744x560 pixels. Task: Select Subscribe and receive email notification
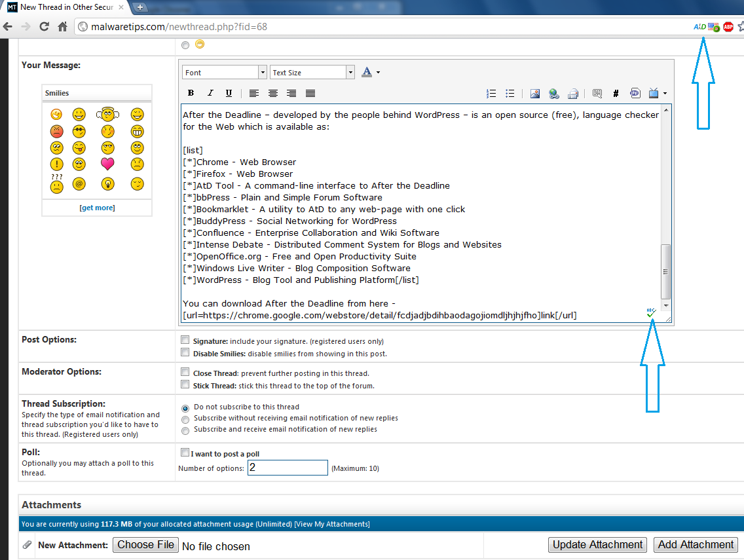pyautogui.click(x=185, y=431)
